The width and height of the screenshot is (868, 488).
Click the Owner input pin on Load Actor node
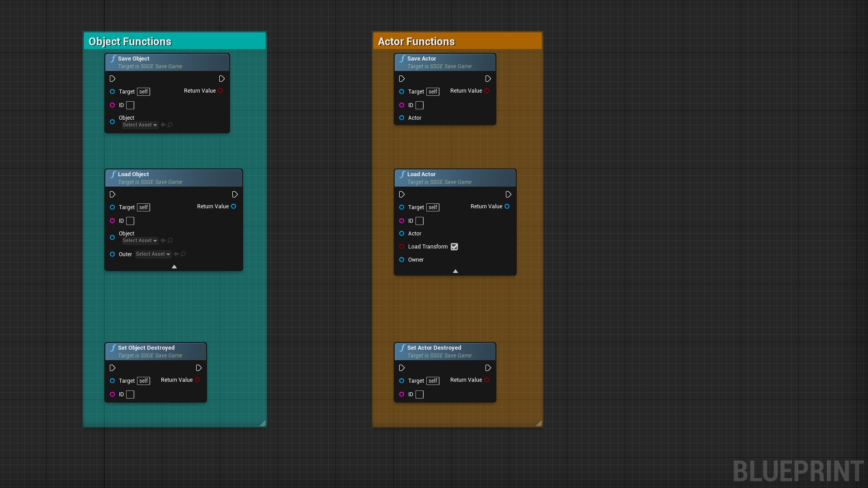point(402,260)
